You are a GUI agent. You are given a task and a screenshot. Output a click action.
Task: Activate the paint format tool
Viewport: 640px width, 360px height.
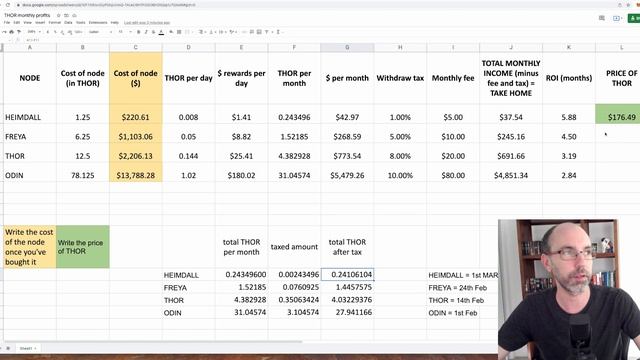pyautogui.click(x=19, y=32)
